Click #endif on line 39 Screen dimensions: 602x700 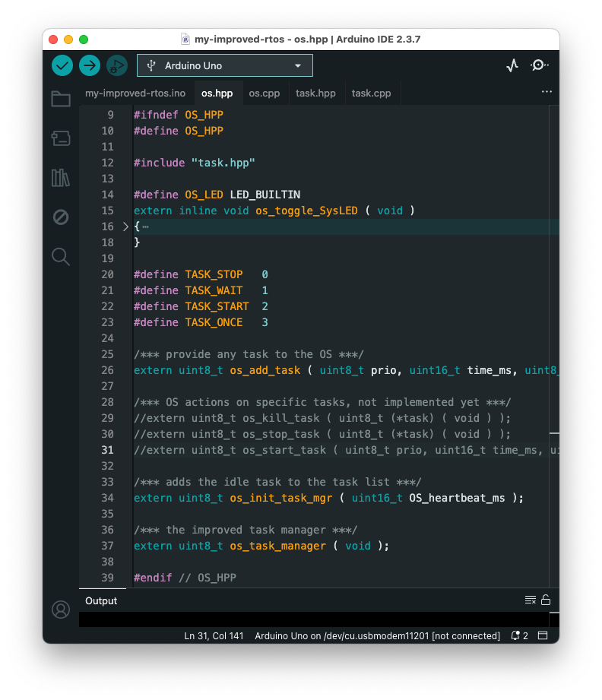(153, 578)
